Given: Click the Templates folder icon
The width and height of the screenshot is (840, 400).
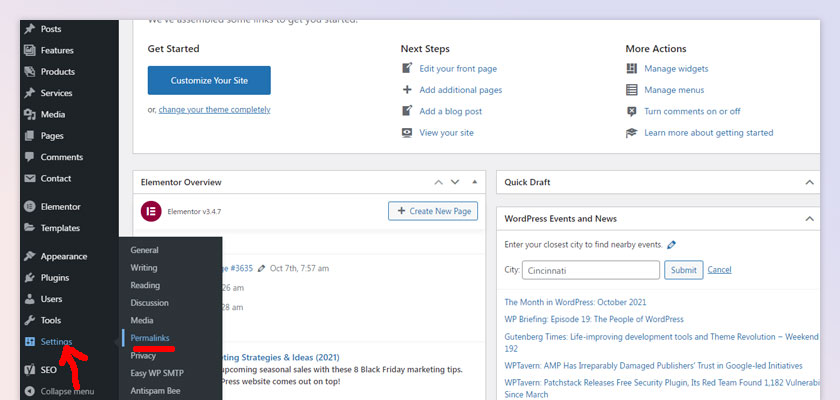Looking at the screenshot, I should (x=30, y=228).
